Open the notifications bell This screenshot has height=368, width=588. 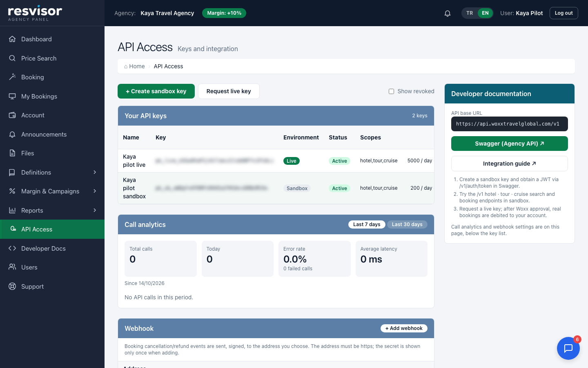[x=448, y=13]
